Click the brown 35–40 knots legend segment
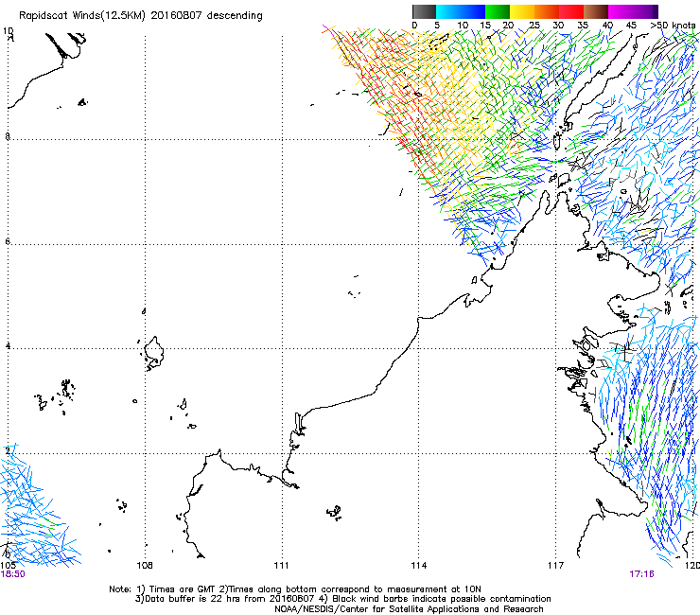 click(596, 11)
